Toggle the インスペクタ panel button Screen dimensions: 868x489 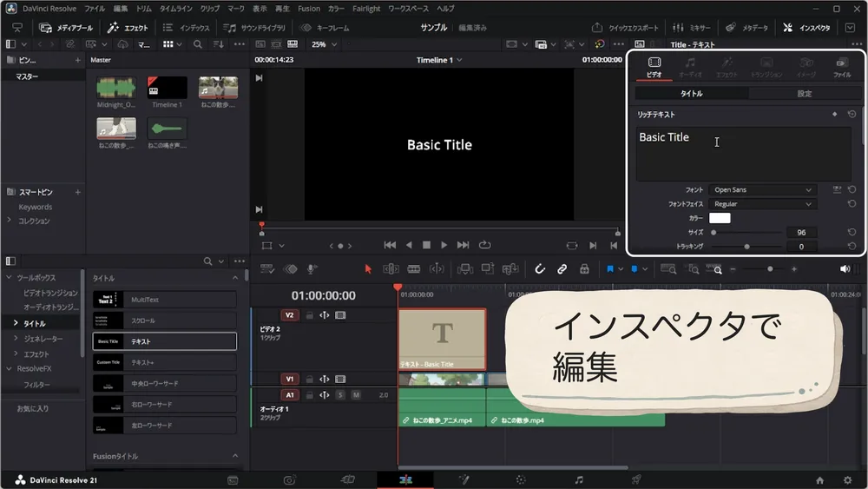(x=806, y=28)
